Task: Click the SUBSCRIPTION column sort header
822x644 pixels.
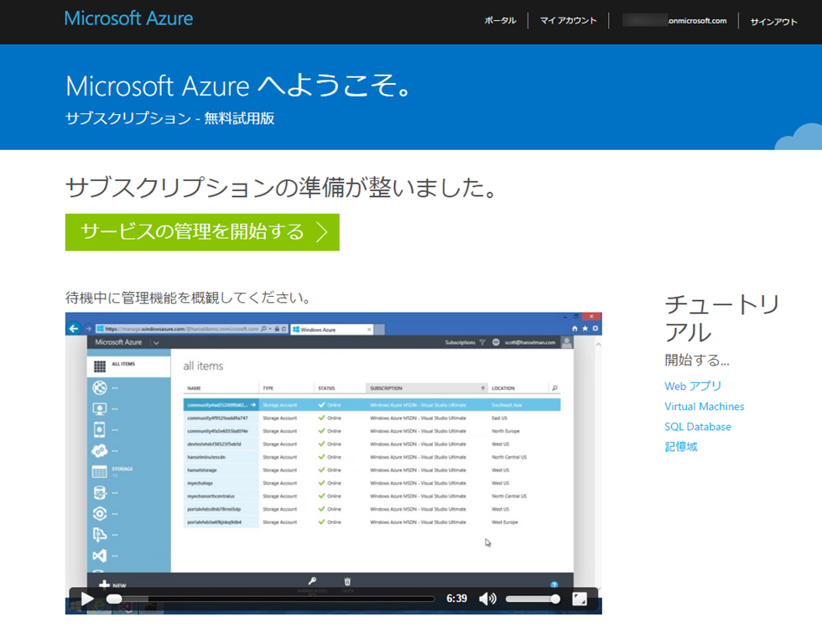Action: click(x=426, y=388)
